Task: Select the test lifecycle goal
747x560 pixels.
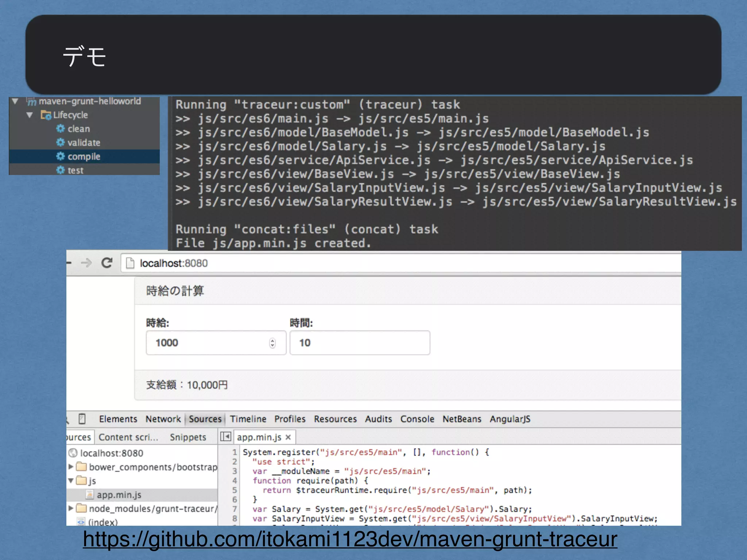Action: [x=76, y=170]
